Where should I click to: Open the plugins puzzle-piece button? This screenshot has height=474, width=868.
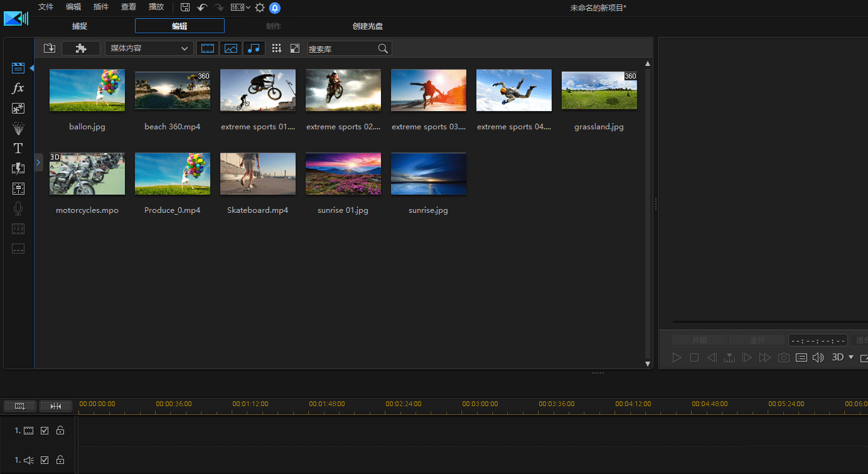click(81, 48)
